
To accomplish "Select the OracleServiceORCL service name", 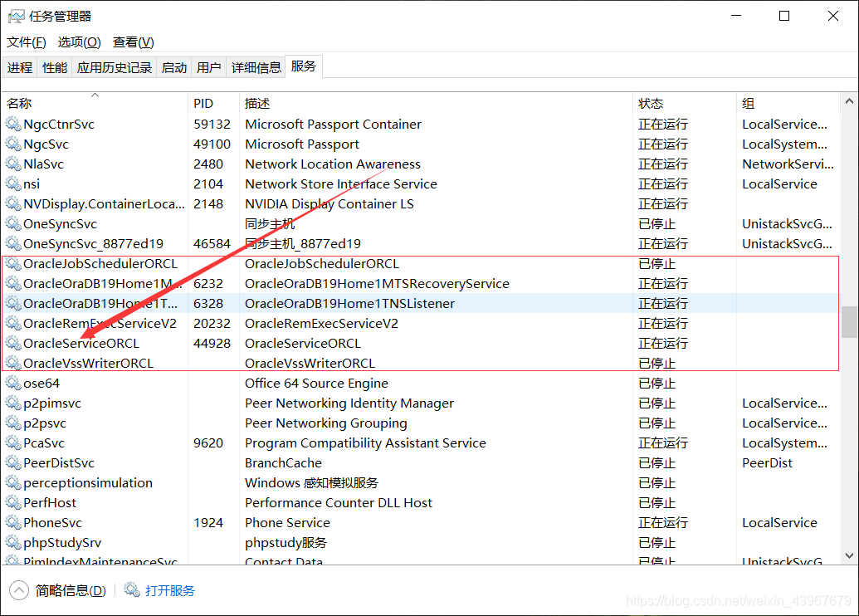I will 81,343.
